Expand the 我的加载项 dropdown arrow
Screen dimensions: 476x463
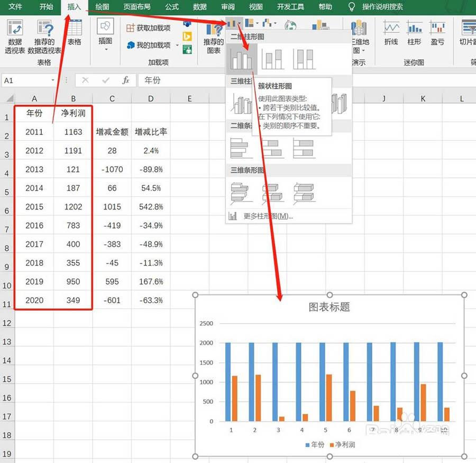177,46
